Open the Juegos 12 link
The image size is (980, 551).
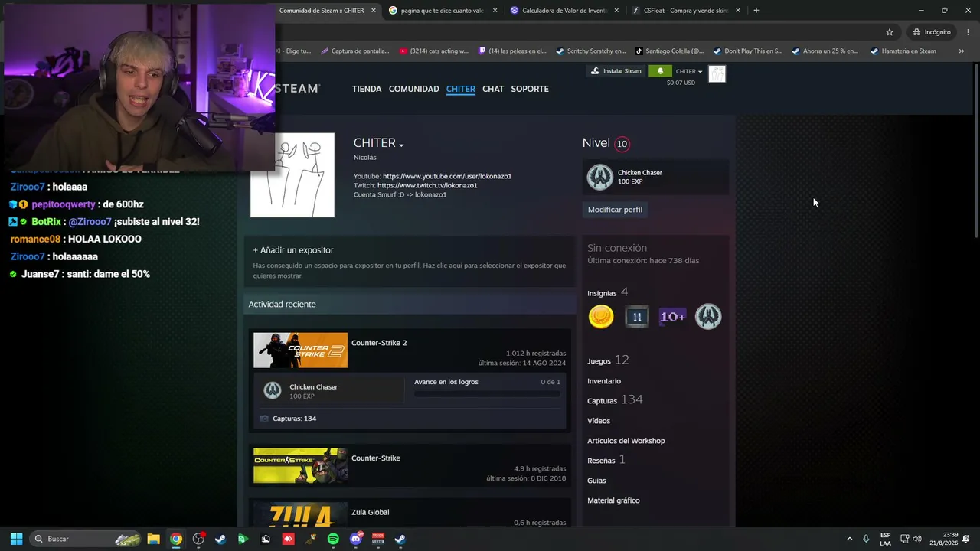coord(608,360)
